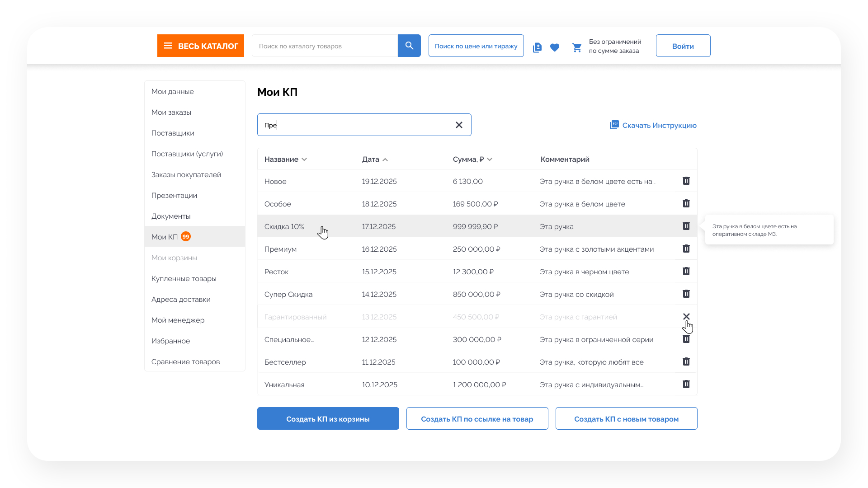
Task: Click comment 'Эта ручка с золотыми акцентами'
Action: pyautogui.click(x=597, y=249)
